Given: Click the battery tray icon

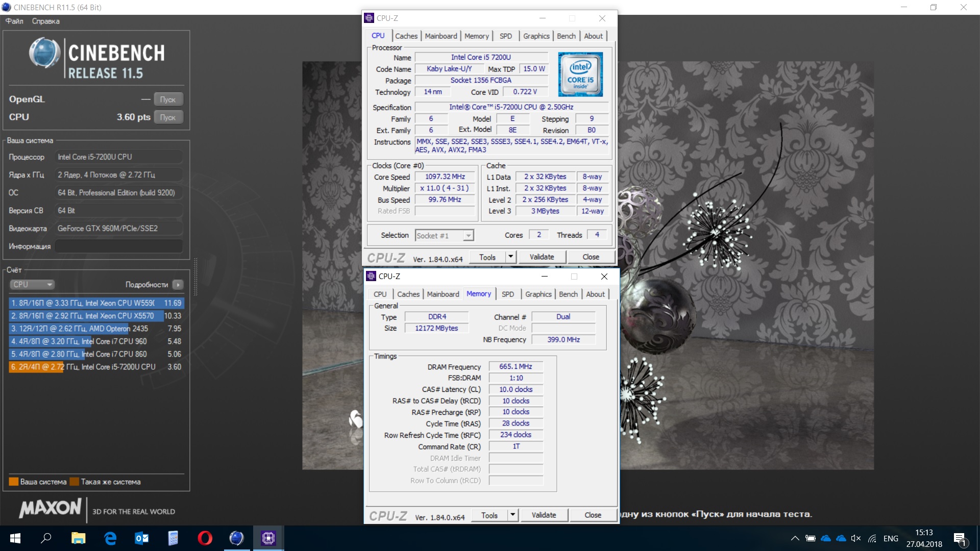Looking at the screenshot, I should (810, 538).
